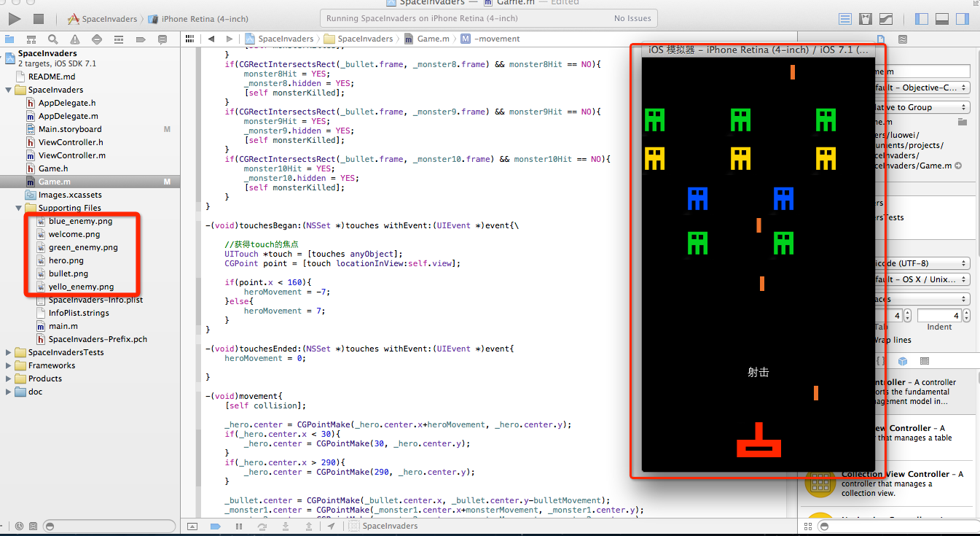Click the Game.m breadcrumb in jump bar
The image size is (980, 536).
point(426,39)
